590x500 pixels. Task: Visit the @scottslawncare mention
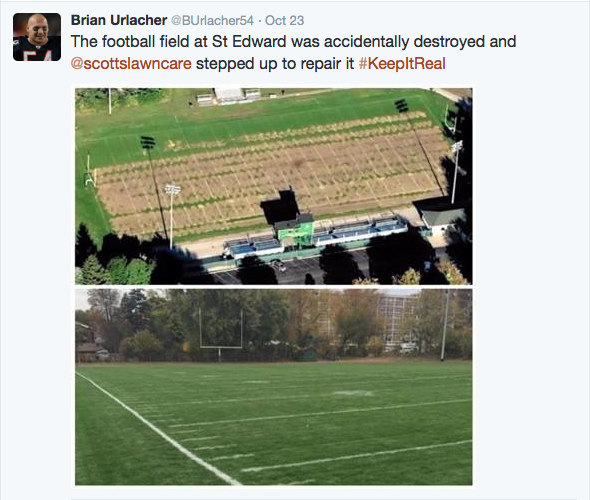coord(131,64)
